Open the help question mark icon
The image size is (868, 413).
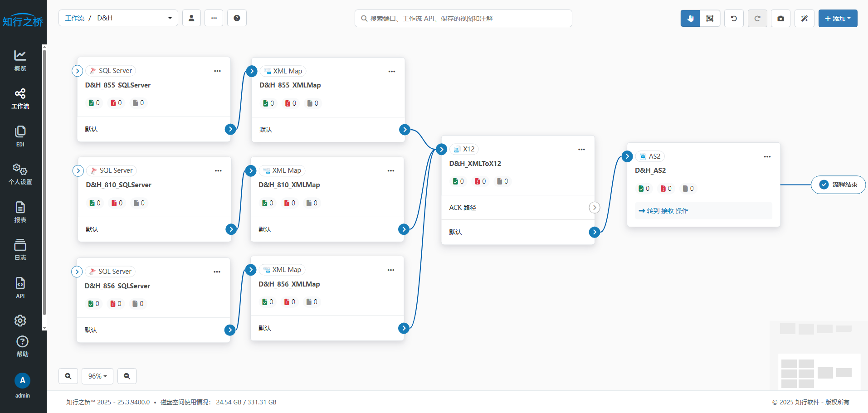point(237,18)
